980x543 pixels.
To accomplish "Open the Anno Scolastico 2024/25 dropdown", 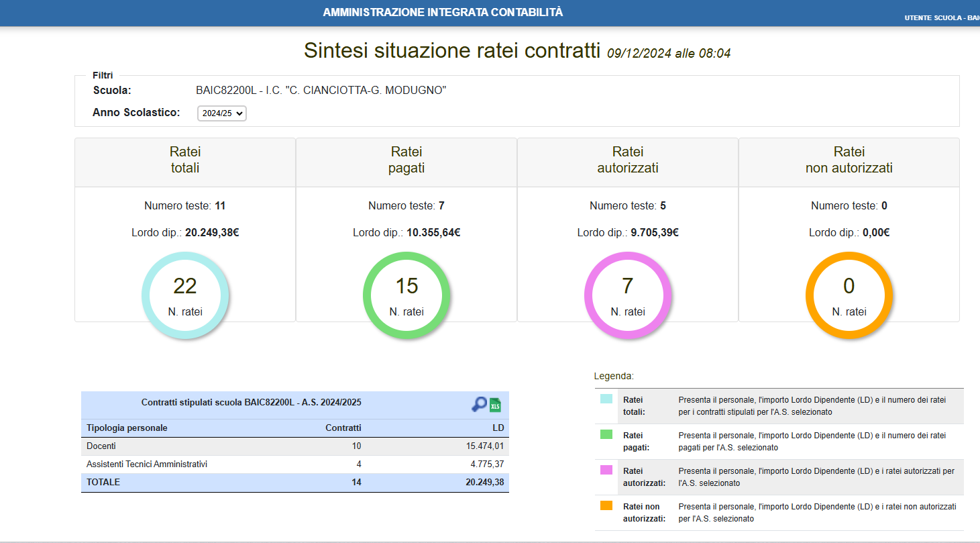I will (222, 113).
